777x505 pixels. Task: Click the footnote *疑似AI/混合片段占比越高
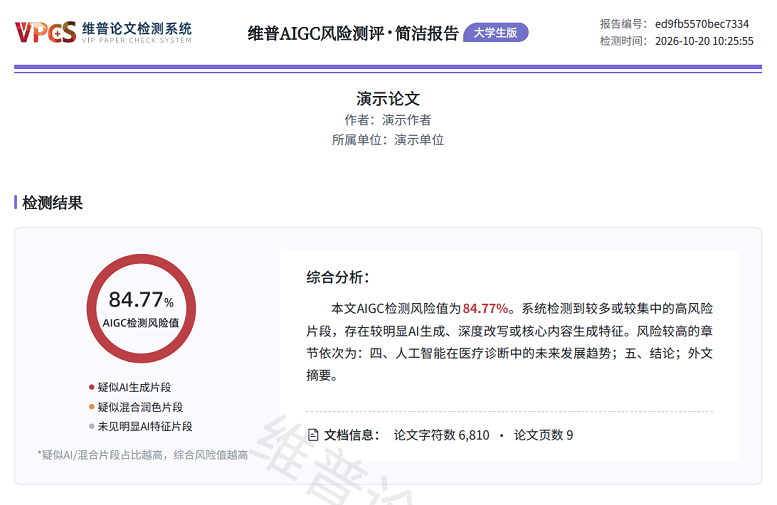point(143,455)
